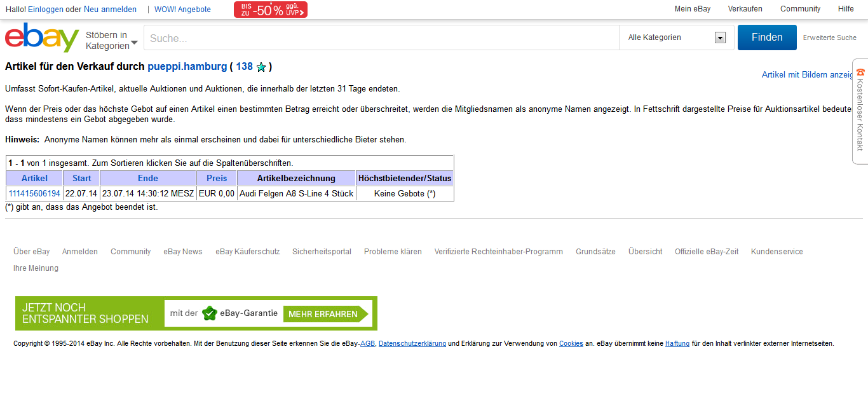The width and height of the screenshot is (868, 403).
Task: Open Kundenservice footer link
Action: click(x=777, y=252)
